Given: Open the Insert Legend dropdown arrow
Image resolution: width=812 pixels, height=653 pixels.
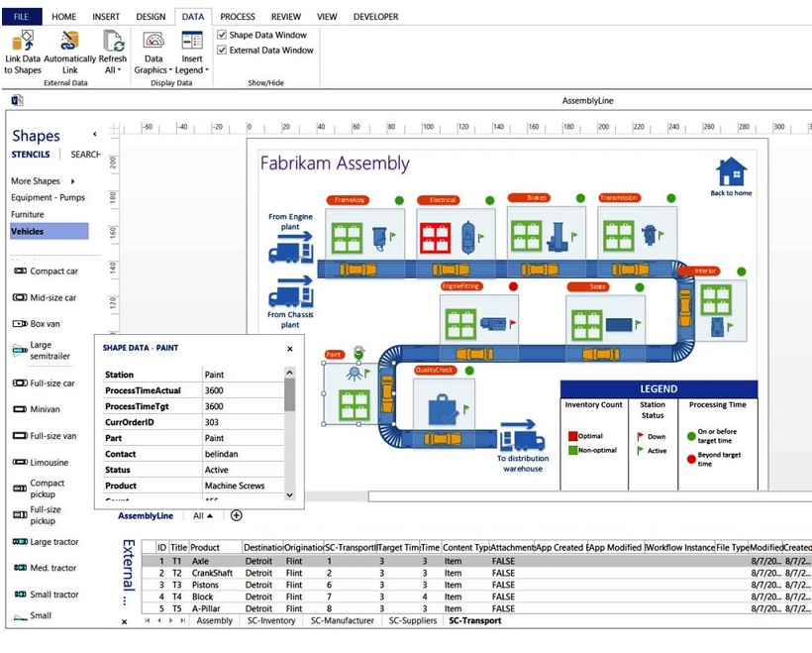Looking at the screenshot, I should (207, 70).
